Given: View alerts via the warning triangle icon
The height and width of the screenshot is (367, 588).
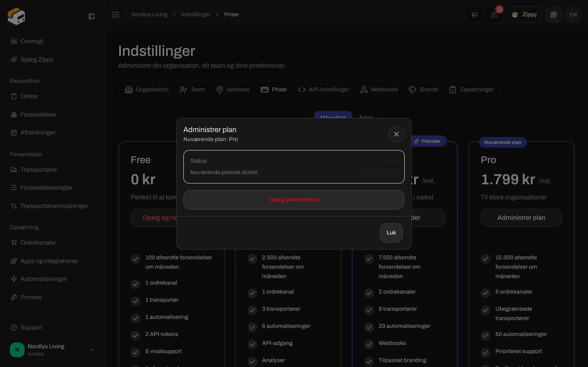Looking at the screenshot, I should coord(494,14).
